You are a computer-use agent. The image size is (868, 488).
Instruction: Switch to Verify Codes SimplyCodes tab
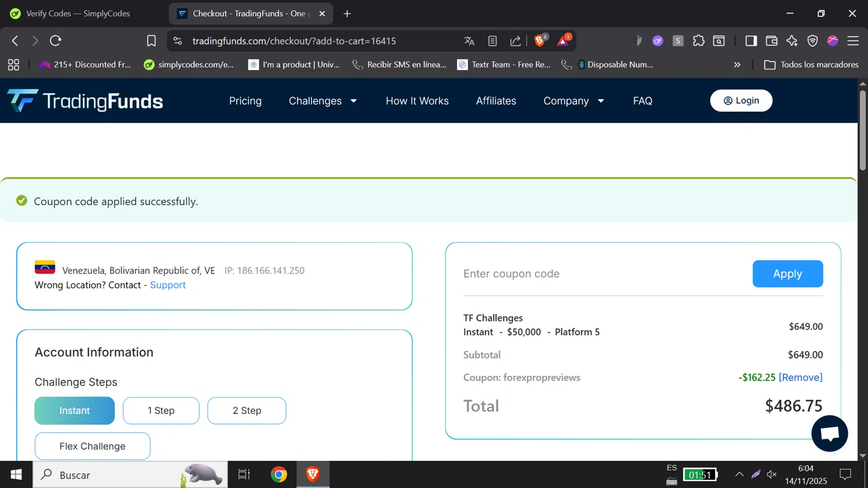(x=78, y=13)
